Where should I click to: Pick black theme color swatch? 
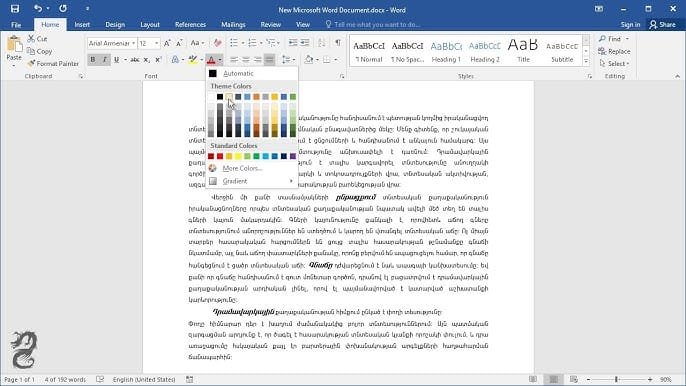[x=220, y=97]
